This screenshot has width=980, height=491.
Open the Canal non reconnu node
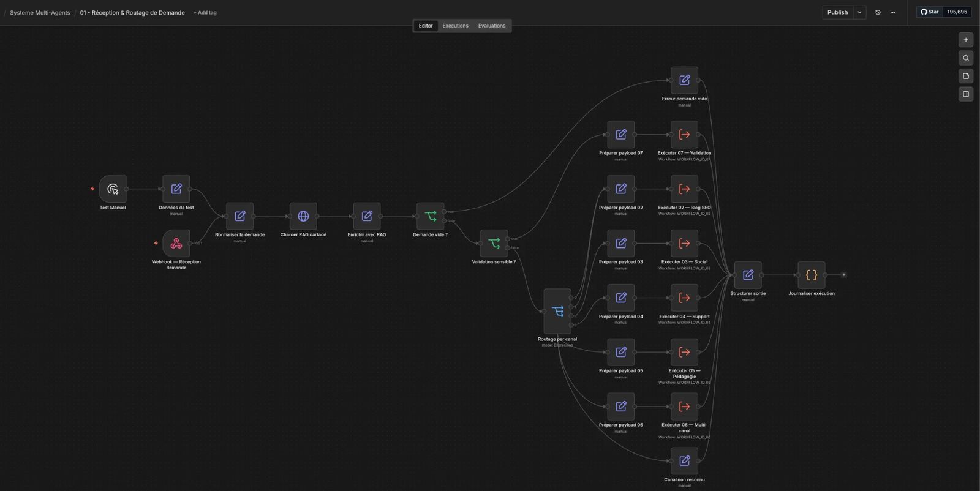tap(685, 461)
